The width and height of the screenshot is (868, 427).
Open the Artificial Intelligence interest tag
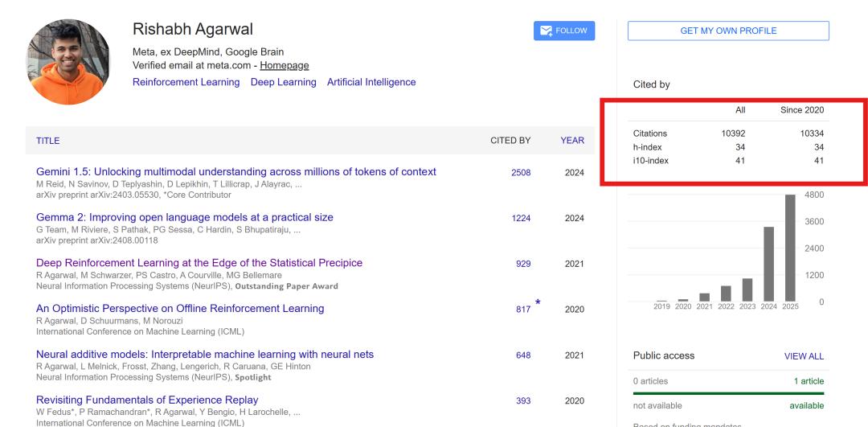pyautogui.click(x=371, y=82)
